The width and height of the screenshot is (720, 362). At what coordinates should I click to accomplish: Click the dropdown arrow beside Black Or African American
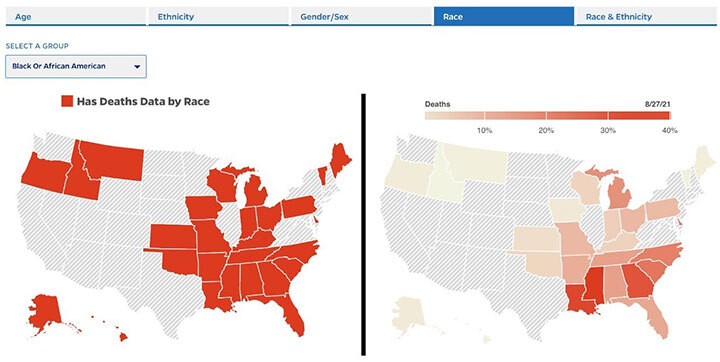pos(137,67)
